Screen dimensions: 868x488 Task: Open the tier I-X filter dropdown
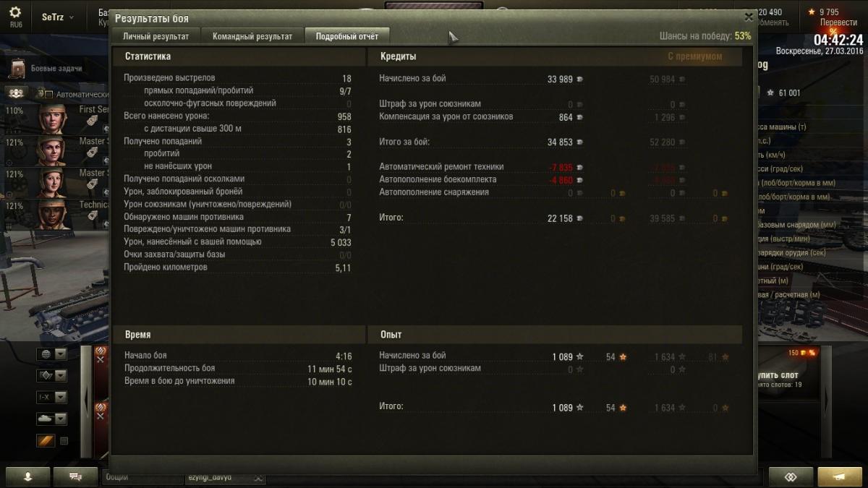coord(52,397)
